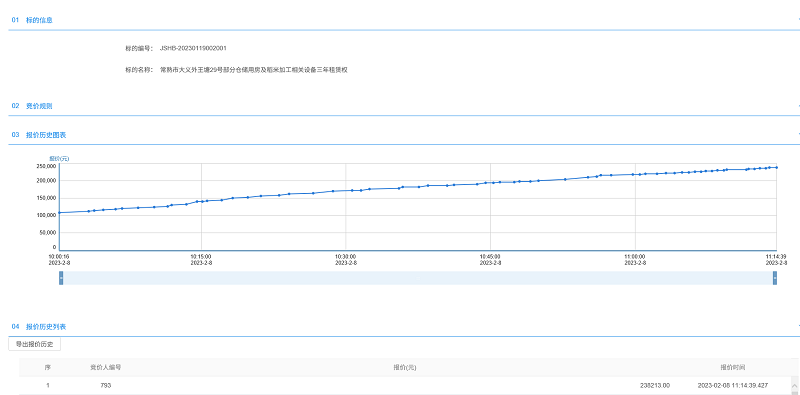This screenshot has height=395, width=800.
Task: Click the 标的编号 label
Action: pos(139,48)
